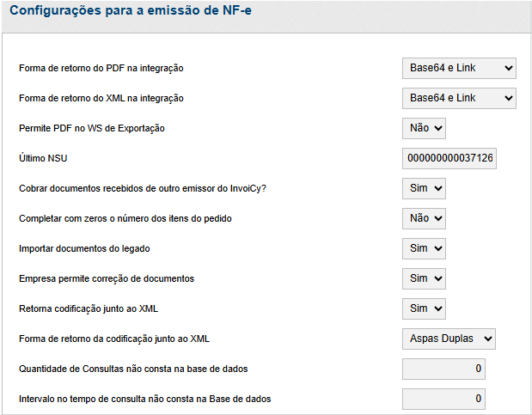Open the 'Aspas Duplas' codification format dropdown
532x415 pixels.
tap(449, 339)
